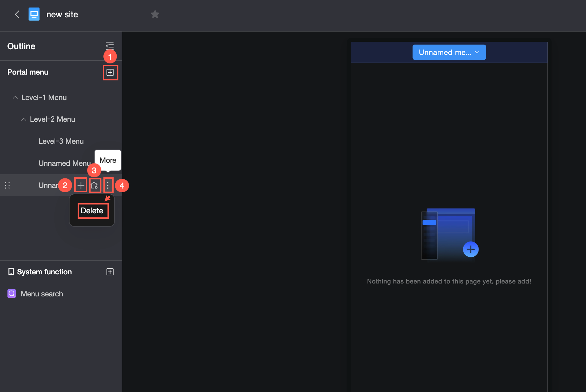Click the purple Menu search icon

[x=12, y=293]
